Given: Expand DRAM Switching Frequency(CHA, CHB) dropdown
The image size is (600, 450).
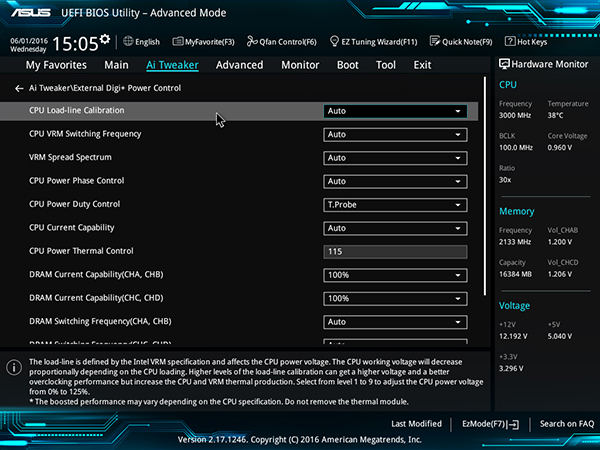Looking at the screenshot, I should coord(395,322).
